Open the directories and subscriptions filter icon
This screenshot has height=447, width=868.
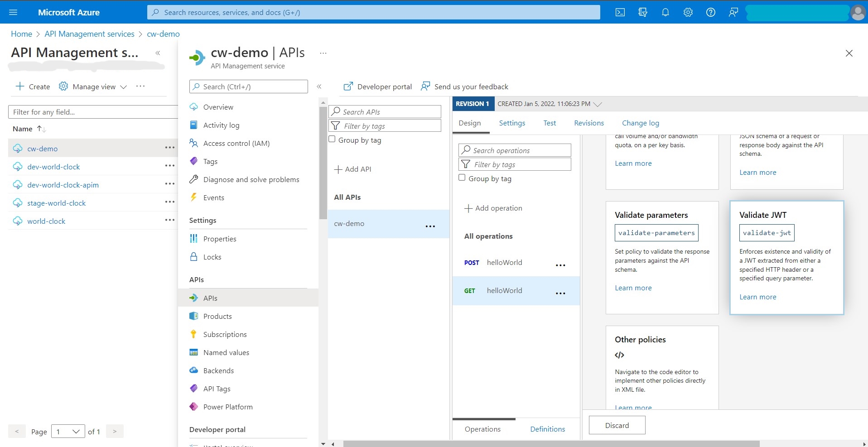642,12
